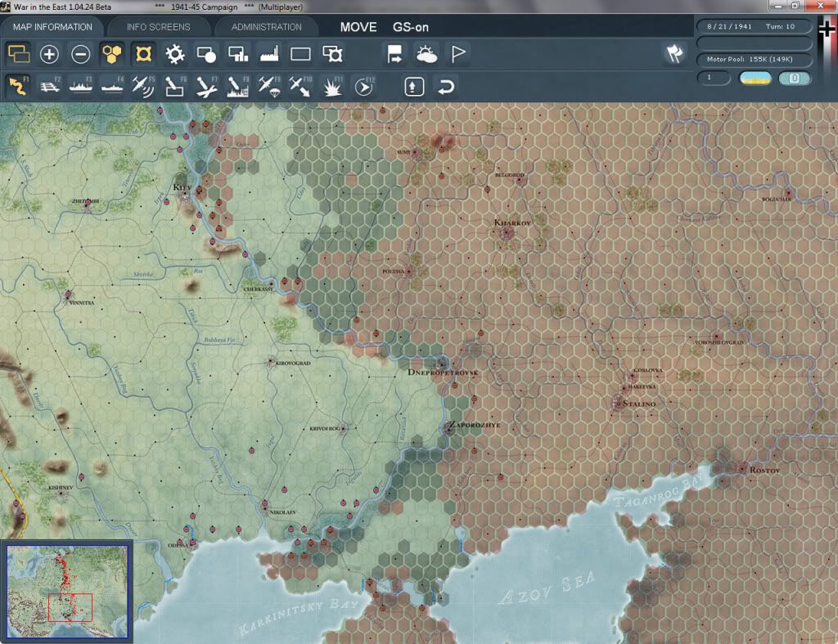Click the Kiev label on the map

(x=182, y=187)
